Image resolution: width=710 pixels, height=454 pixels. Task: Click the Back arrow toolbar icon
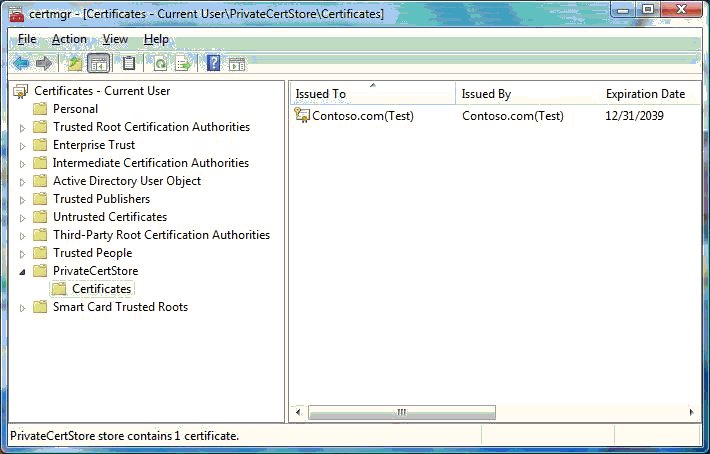21,63
